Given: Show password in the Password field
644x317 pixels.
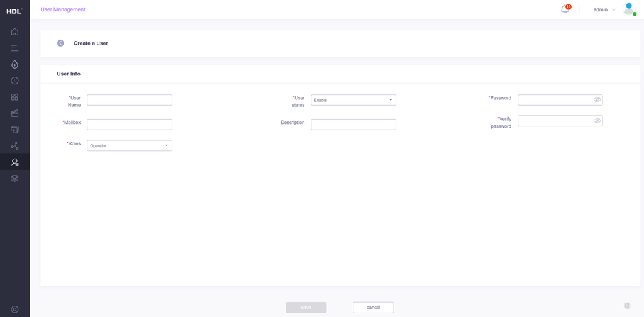Looking at the screenshot, I should click(x=597, y=100).
